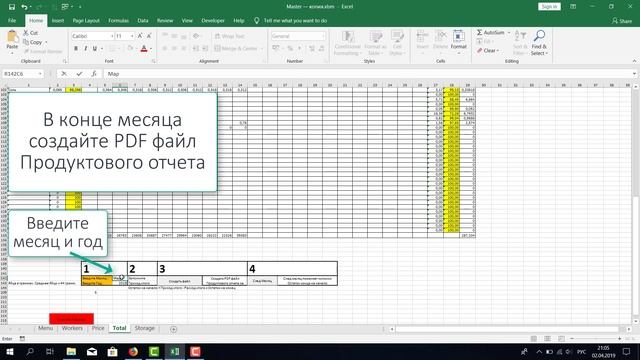Viewport: 640px width, 360px height.
Task: Toggle underline formatting
Action: [x=95, y=49]
